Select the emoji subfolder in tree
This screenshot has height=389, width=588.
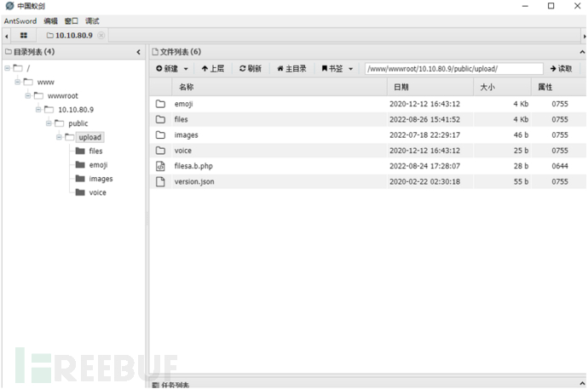point(98,165)
